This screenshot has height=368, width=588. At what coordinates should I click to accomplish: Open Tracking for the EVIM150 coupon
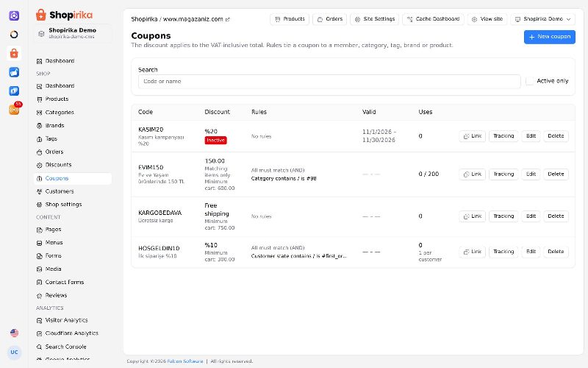click(503, 174)
